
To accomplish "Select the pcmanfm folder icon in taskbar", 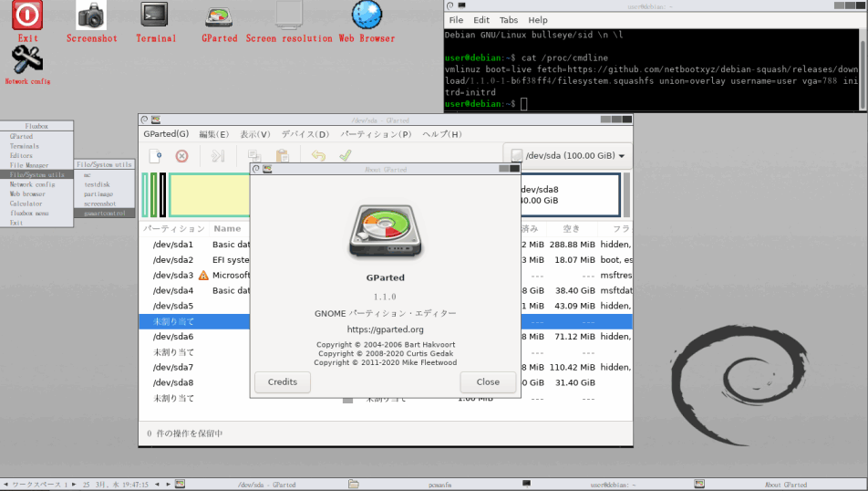I will [353, 484].
